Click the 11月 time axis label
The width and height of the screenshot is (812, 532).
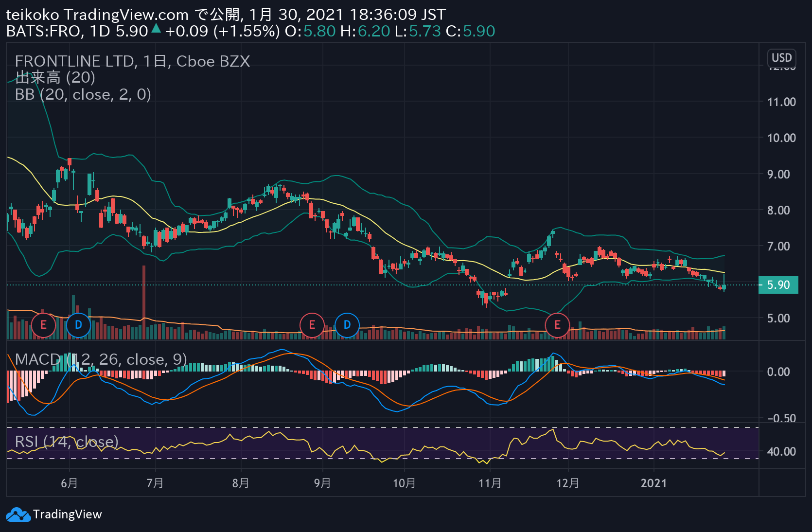(x=490, y=483)
